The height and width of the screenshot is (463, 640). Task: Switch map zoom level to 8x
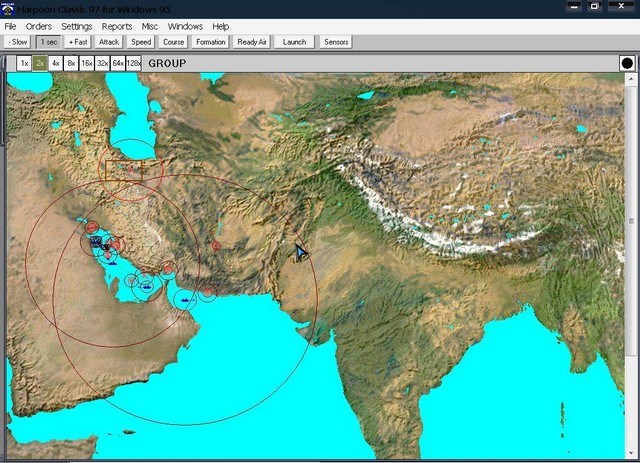(71, 63)
